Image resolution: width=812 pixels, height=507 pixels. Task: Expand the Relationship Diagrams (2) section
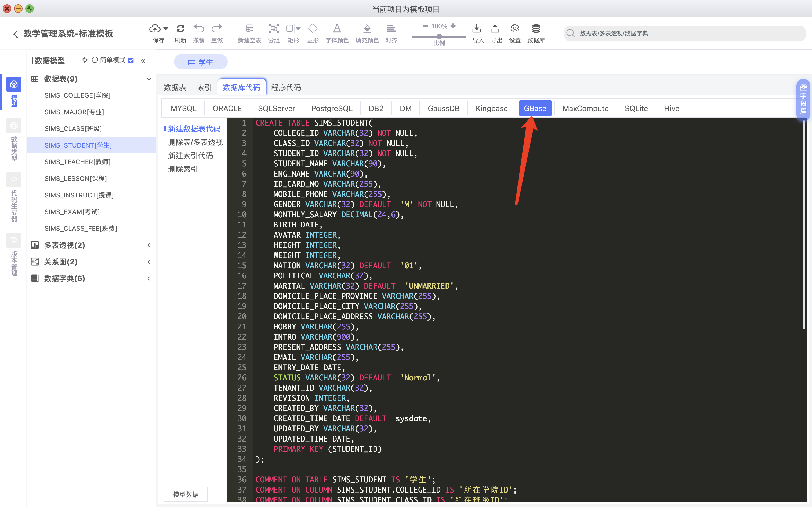(149, 262)
